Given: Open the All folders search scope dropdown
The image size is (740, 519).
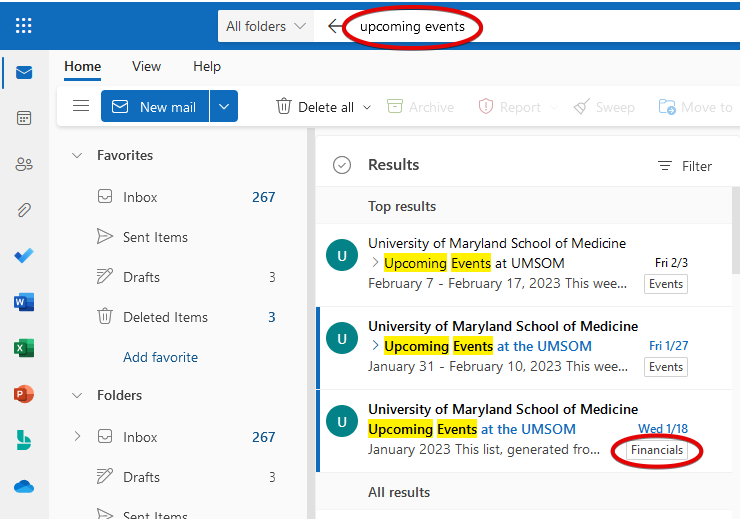Looking at the screenshot, I should tap(266, 26).
